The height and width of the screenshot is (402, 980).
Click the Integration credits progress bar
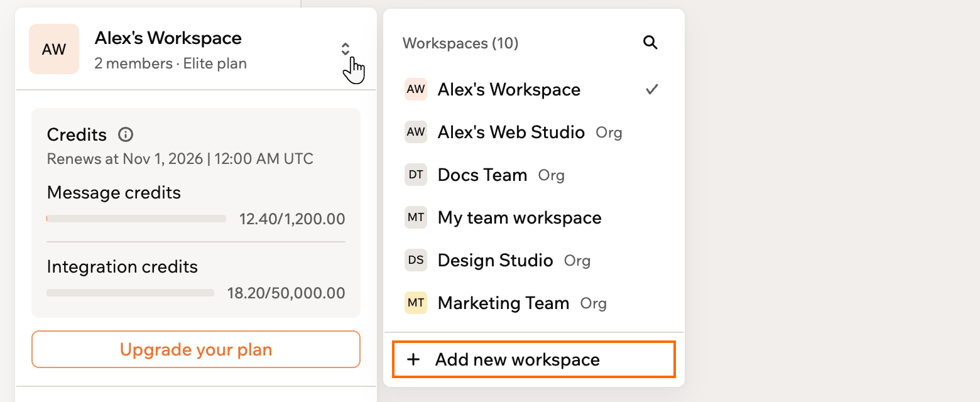[131, 293]
